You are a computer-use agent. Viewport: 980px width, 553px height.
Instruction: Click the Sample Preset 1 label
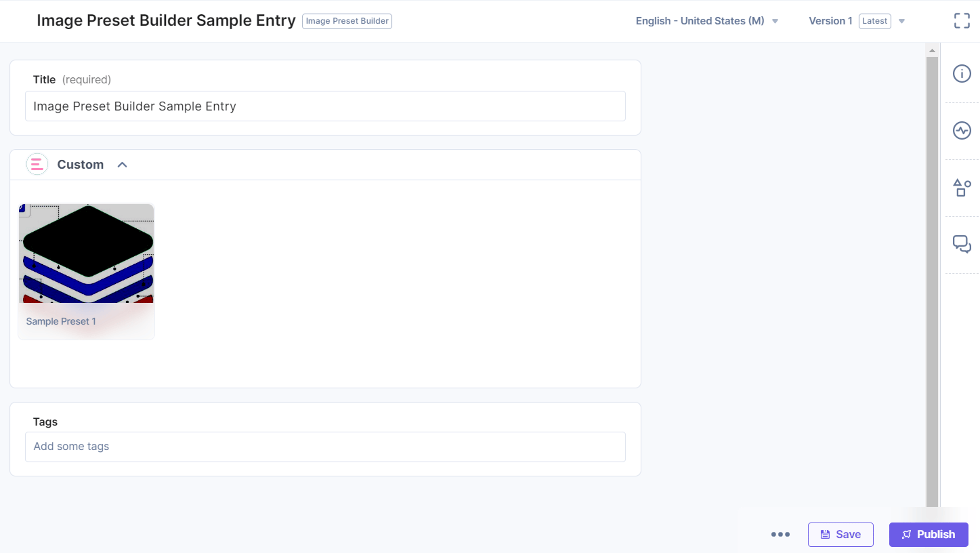point(61,321)
